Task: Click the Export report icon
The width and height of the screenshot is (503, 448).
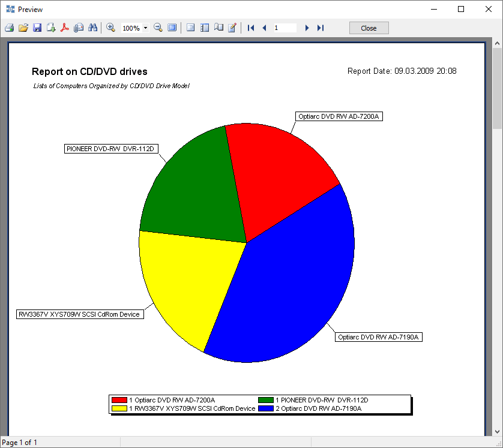Action: [x=51, y=28]
